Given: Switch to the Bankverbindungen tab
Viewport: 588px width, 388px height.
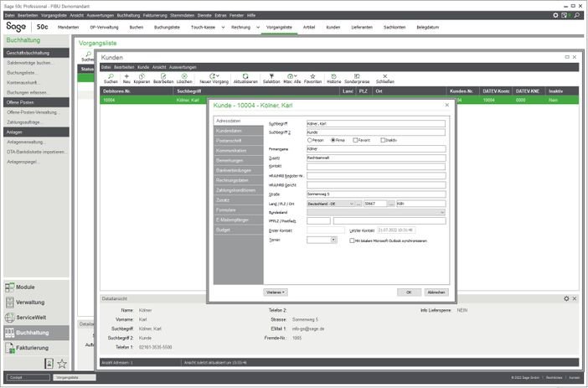Looking at the screenshot, I should [239, 170].
